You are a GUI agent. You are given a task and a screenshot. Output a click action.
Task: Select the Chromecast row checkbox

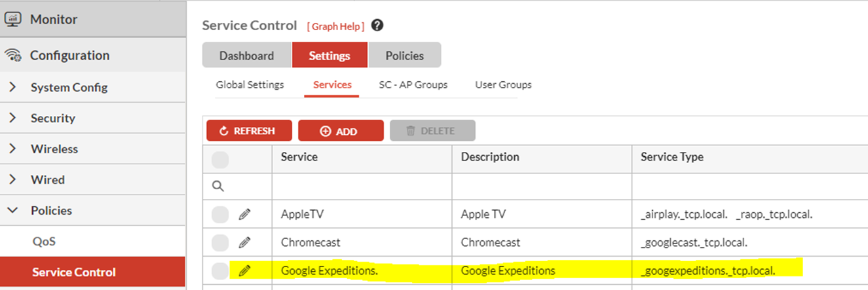(220, 242)
